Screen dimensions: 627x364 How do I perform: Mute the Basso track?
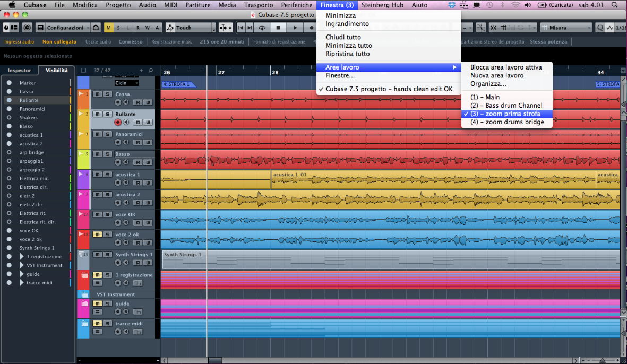point(97,154)
